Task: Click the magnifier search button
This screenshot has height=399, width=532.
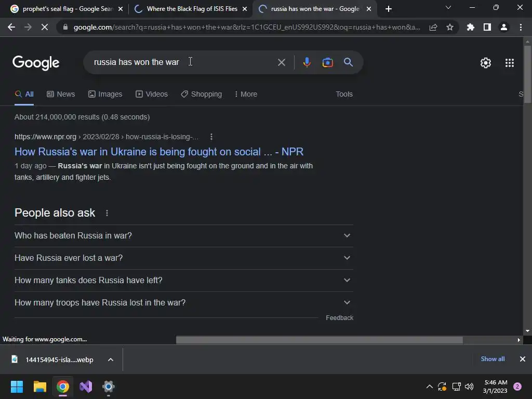Action: (348, 62)
